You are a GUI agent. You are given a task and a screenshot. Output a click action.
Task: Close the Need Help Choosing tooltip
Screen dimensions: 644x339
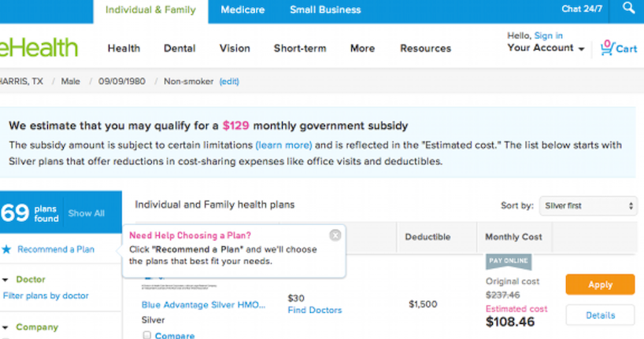[x=335, y=235]
